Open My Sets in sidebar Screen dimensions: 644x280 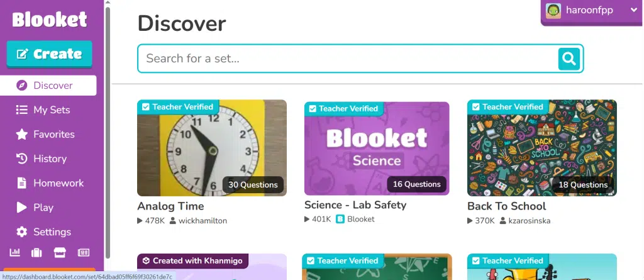[x=50, y=109]
